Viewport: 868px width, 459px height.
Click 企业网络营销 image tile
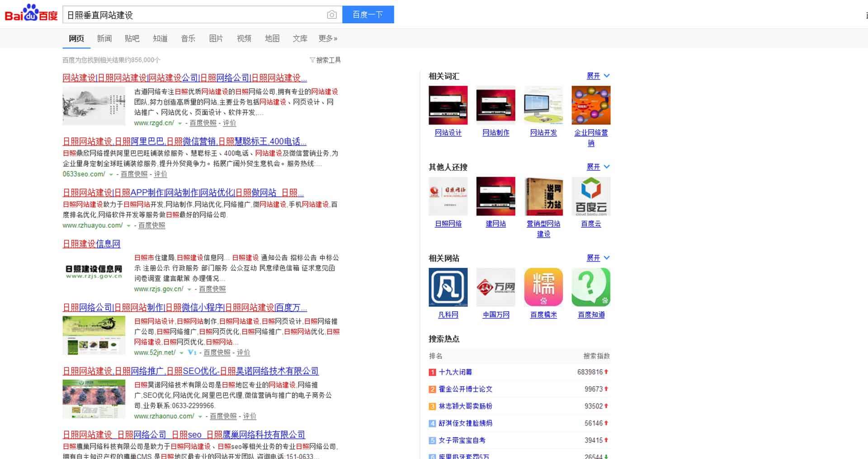pos(591,105)
